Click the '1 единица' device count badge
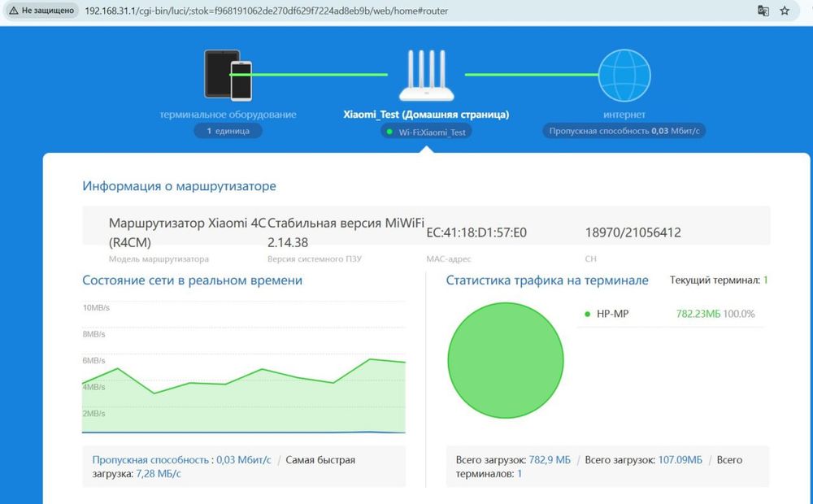 [228, 131]
